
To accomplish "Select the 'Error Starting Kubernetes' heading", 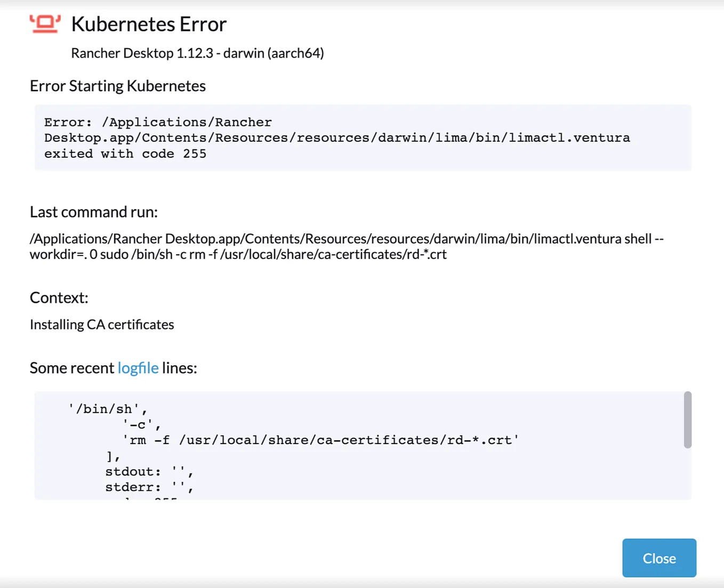I will point(118,85).
